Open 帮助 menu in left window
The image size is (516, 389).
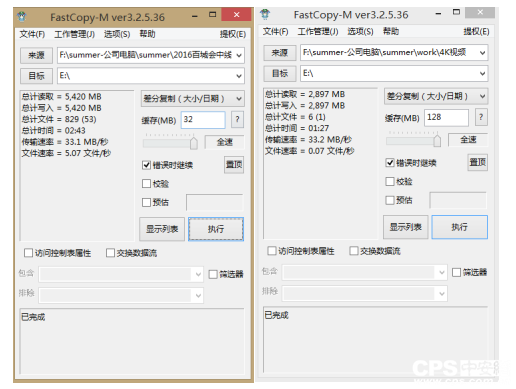tap(147, 34)
